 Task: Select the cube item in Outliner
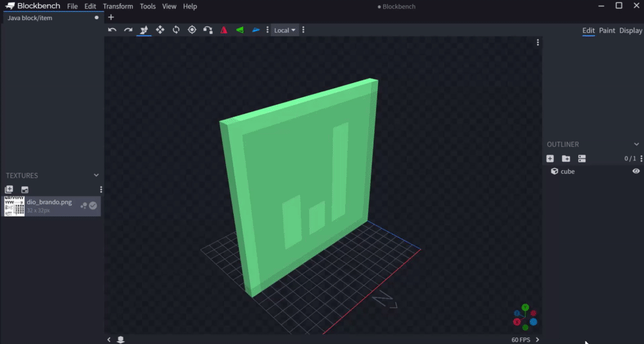click(594, 171)
